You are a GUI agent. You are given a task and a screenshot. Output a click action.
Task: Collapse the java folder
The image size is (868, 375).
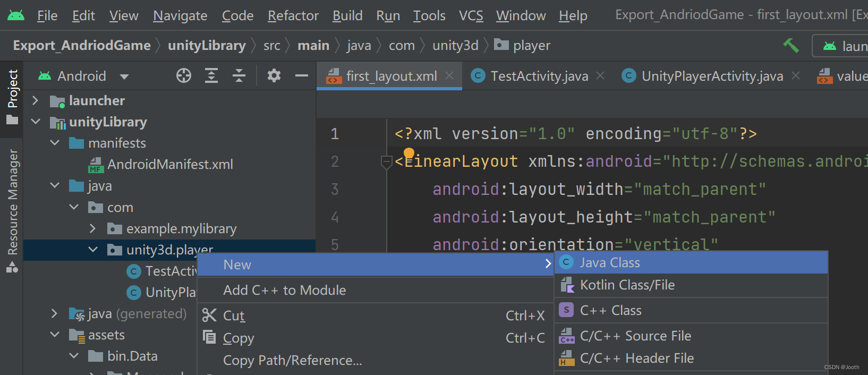[x=55, y=185]
